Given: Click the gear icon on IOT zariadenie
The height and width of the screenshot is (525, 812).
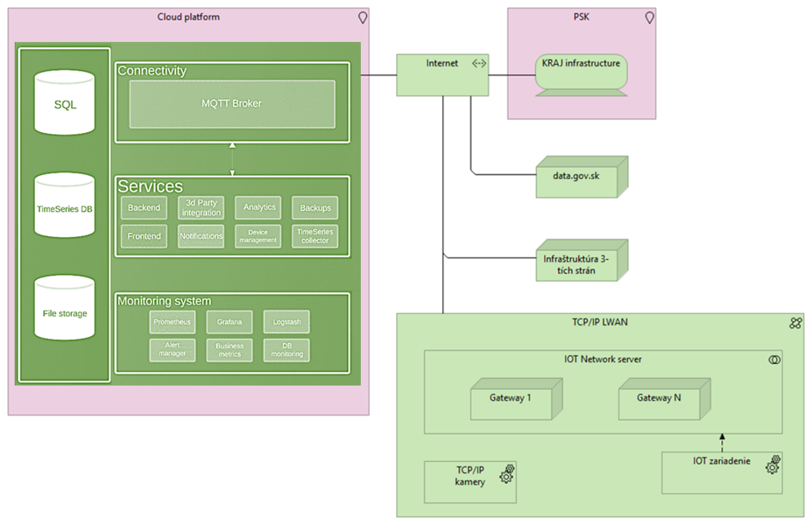Looking at the screenshot, I should click(773, 465).
